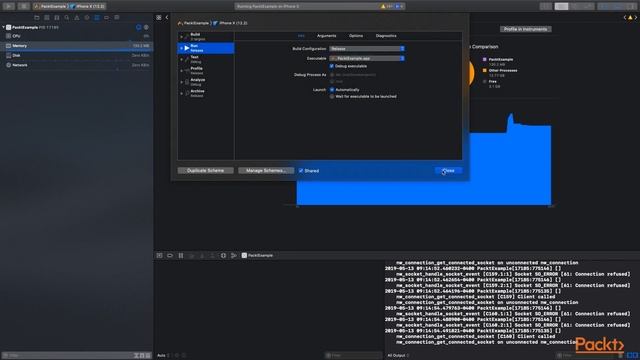Click the orange Other Processes legend swatch
The width and height of the screenshot is (640, 360).
tap(484, 71)
